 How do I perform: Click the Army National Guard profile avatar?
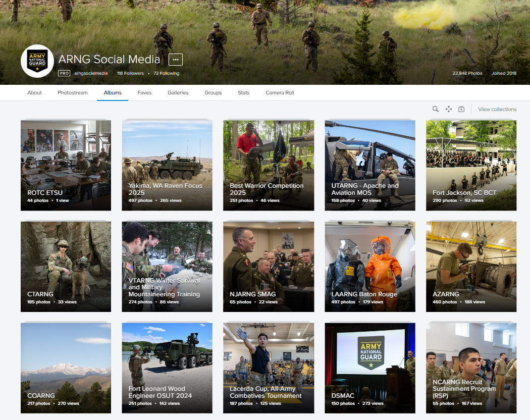[x=37, y=61]
